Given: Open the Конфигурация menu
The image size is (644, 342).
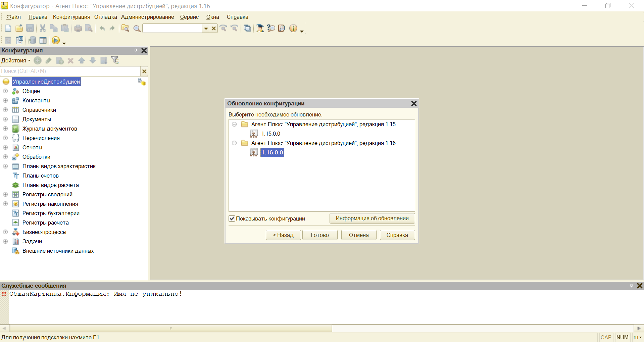Looking at the screenshot, I should pyautogui.click(x=71, y=17).
